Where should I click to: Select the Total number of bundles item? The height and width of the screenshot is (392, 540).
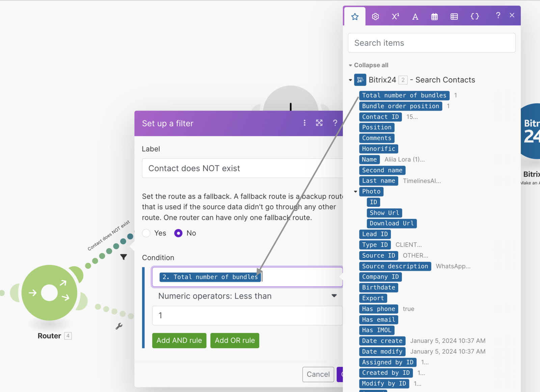[404, 95]
